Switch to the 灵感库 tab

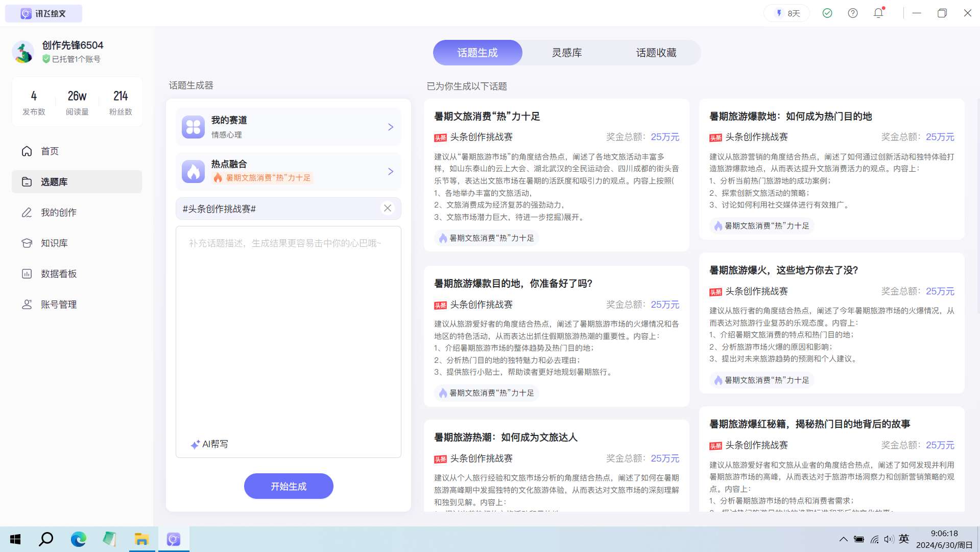(x=566, y=53)
